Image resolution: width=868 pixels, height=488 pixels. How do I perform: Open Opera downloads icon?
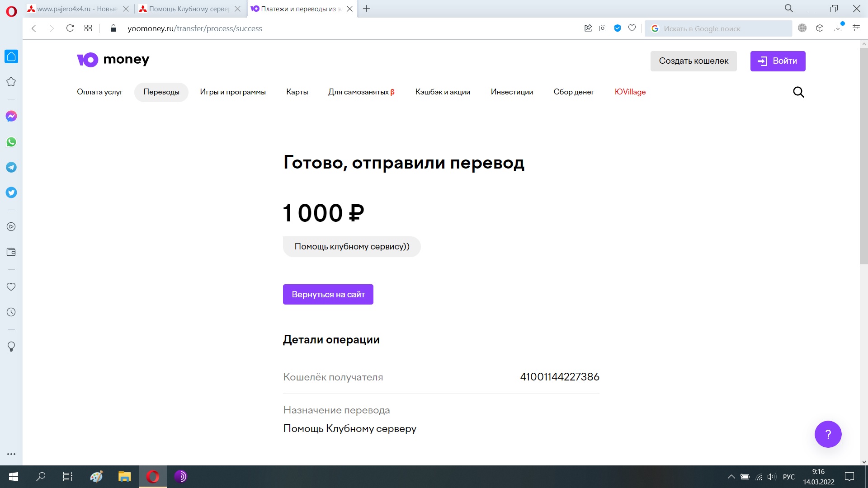click(838, 28)
